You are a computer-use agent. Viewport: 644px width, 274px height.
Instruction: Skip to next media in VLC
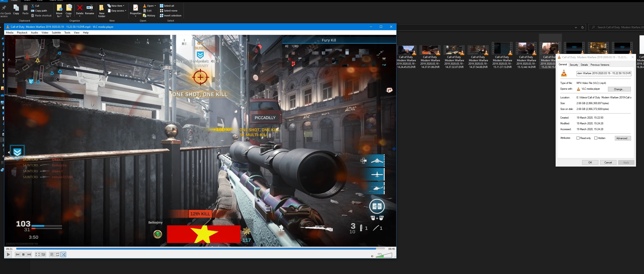pos(29,254)
